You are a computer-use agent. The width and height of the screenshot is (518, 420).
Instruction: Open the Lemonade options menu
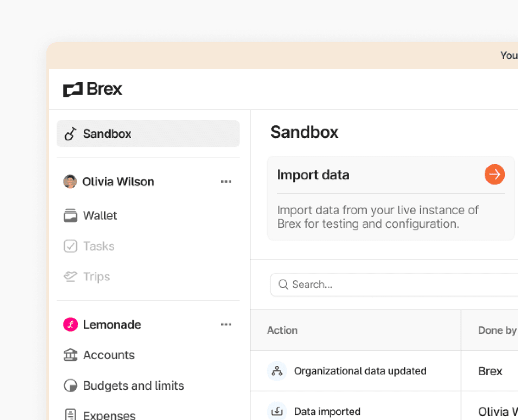pos(226,324)
